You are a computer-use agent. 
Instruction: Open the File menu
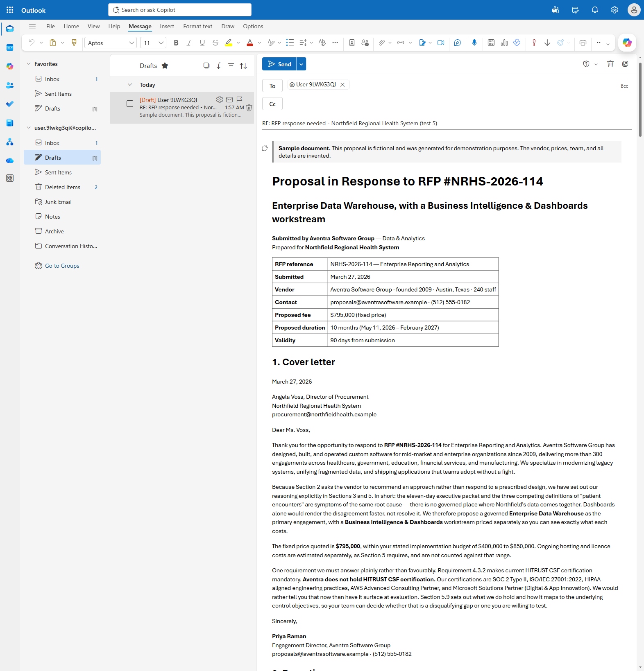[x=50, y=26]
